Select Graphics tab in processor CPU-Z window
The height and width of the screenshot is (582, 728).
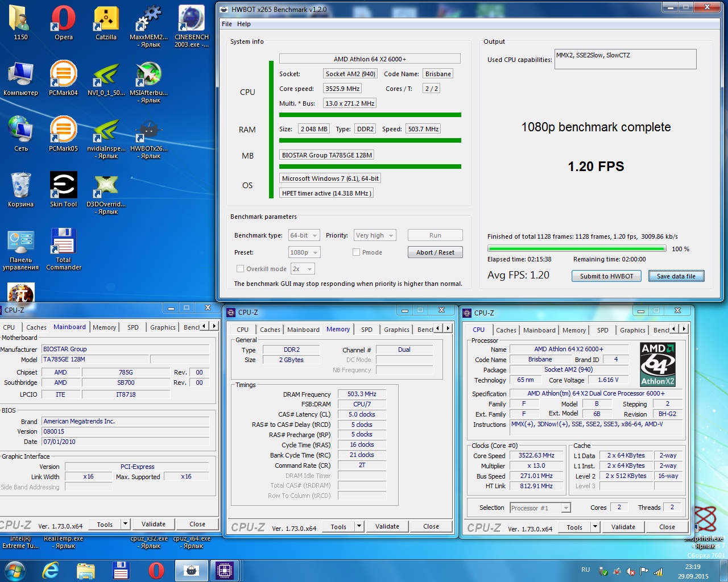click(x=632, y=330)
